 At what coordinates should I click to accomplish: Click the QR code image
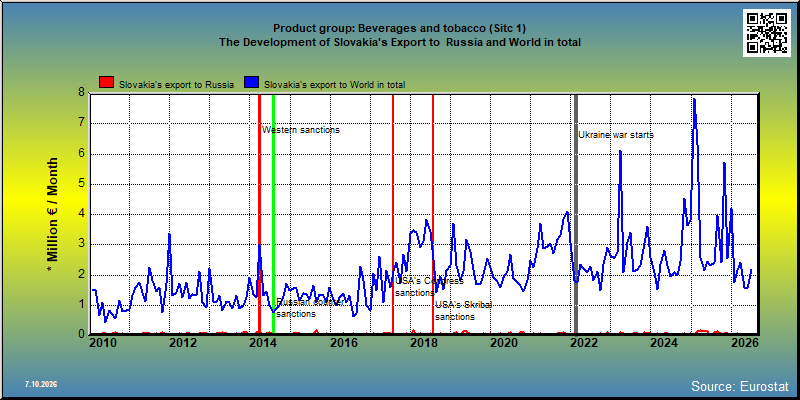768,33
